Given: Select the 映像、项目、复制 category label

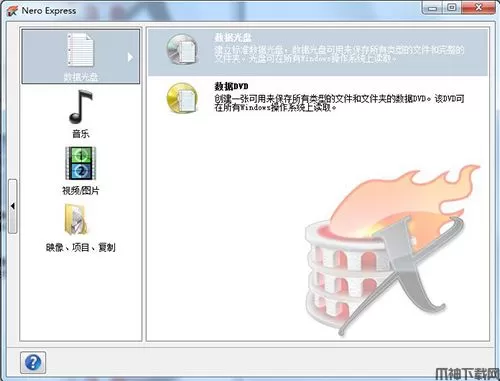Looking at the screenshot, I should coord(81,247).
